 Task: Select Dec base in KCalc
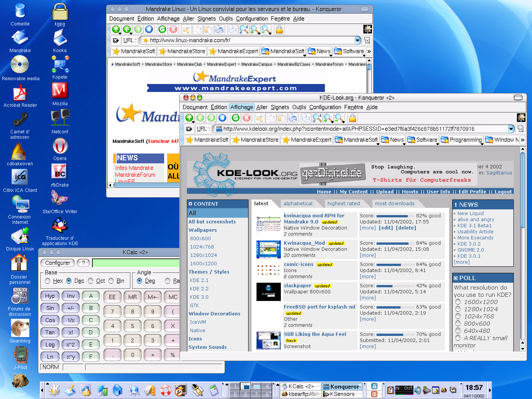[x=75, y=281]
